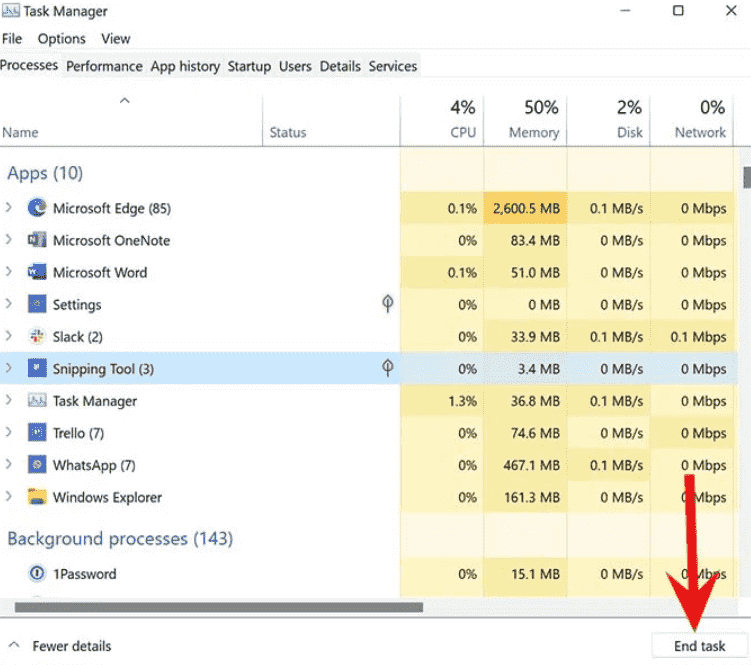Click the Slack app icon

[x=37, y=336]
